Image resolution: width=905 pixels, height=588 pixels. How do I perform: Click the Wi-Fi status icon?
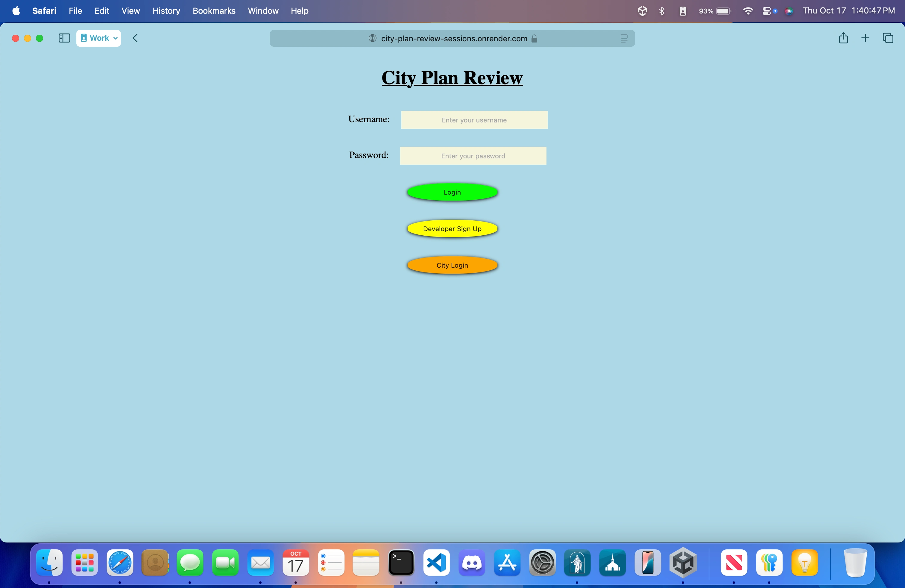pos(748,11)
